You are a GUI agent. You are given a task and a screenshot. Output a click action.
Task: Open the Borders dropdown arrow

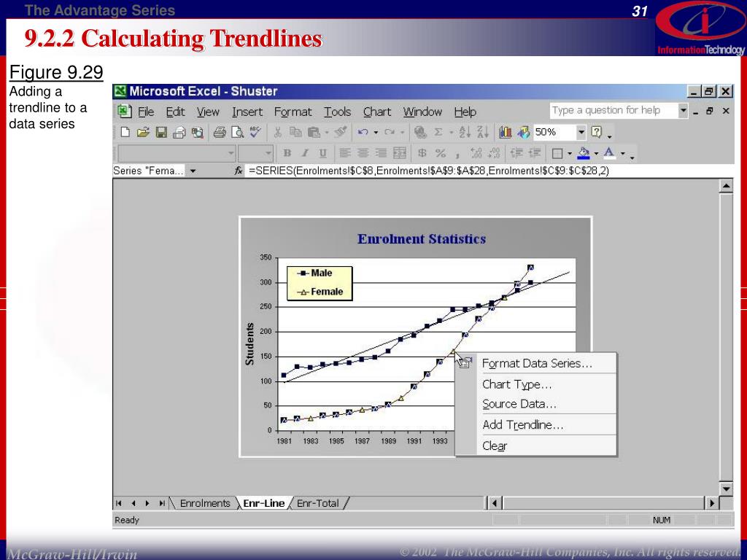pos(569,153)
